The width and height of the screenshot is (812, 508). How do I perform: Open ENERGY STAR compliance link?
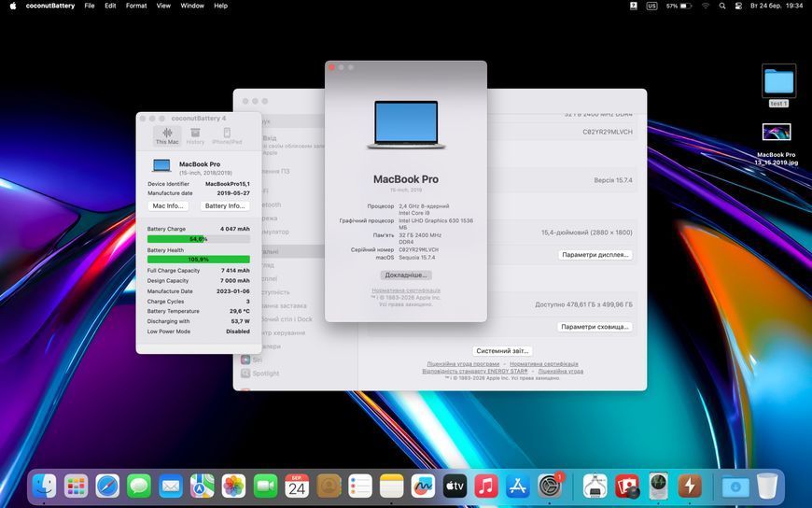(475, 371)
